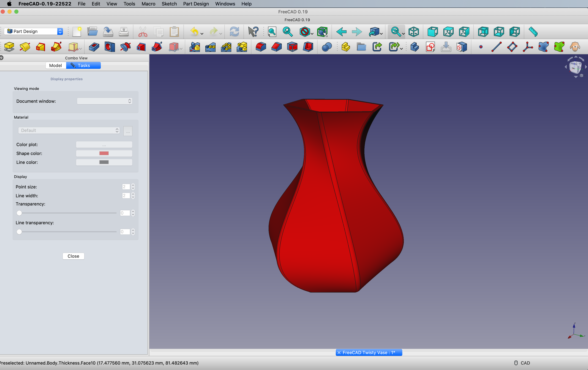
Task: Switch to isometric view icon
Action: tap(413, 32)
